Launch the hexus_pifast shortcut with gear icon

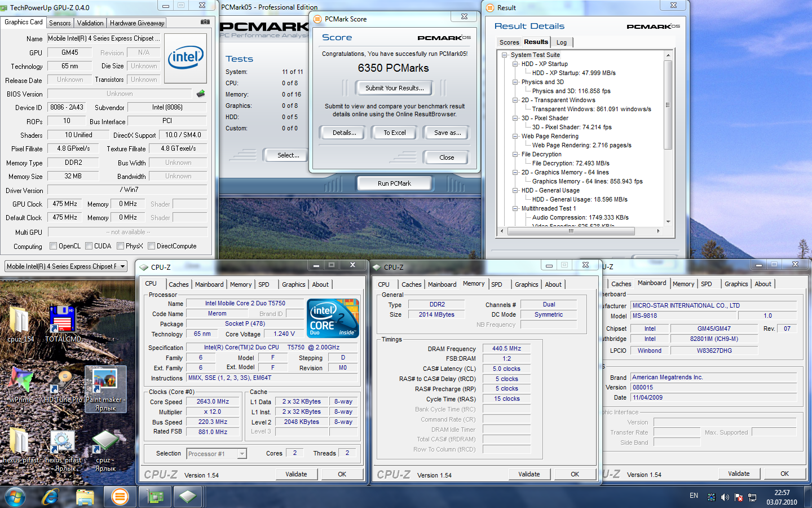point(63,450)
